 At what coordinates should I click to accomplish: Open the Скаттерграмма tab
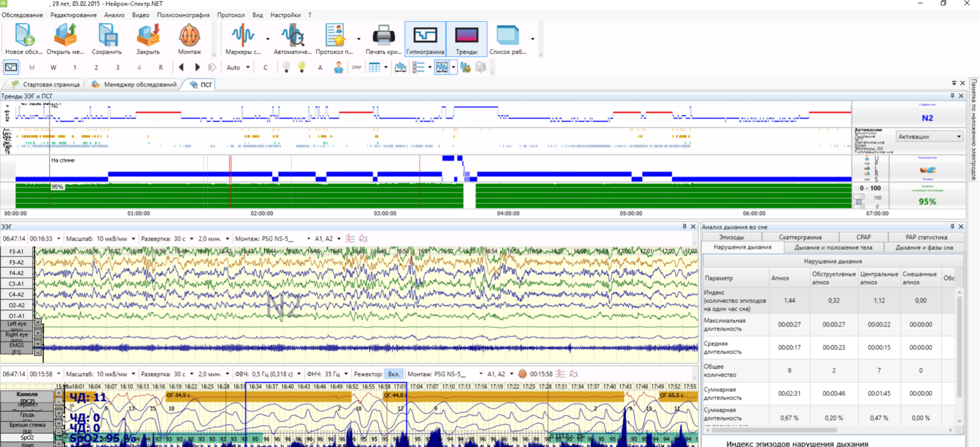click(x=800, y=237)
